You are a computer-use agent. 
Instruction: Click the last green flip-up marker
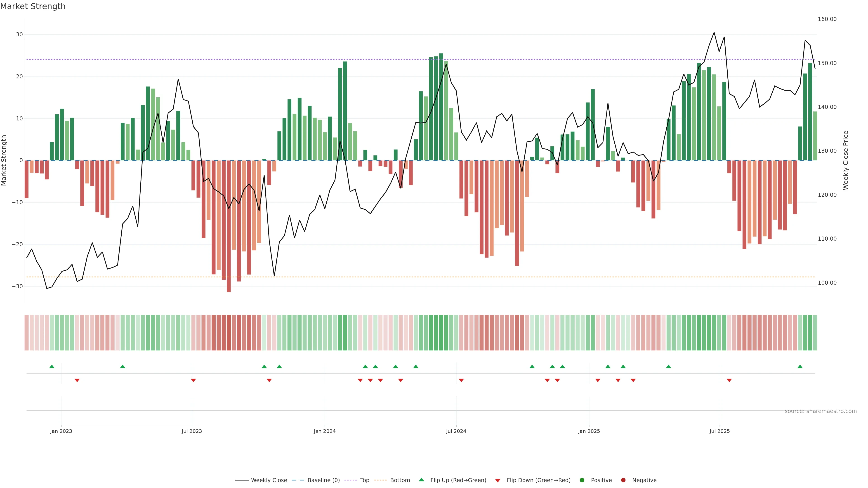coord(800,366)
